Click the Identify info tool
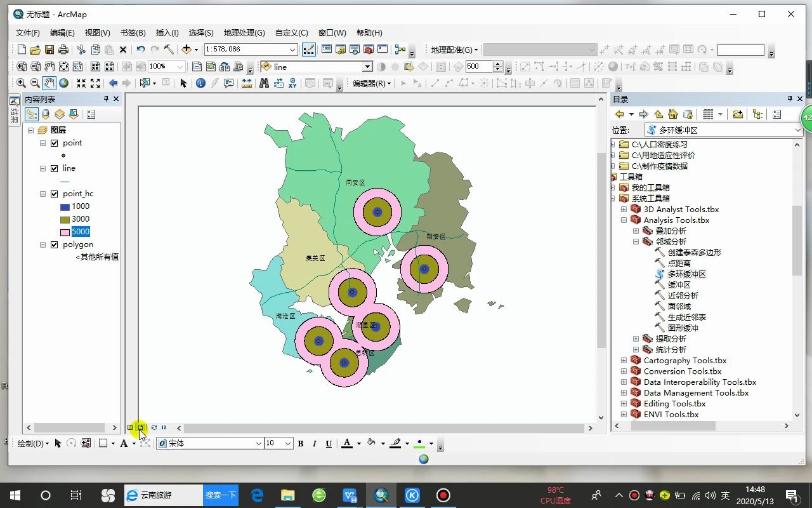 [x=200, y=83]
